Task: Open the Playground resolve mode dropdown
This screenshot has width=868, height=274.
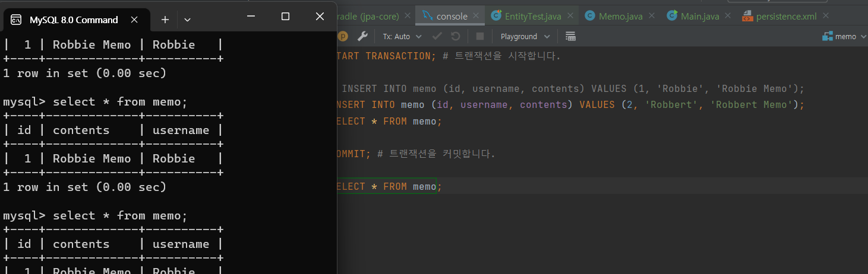Action: click(525, 36)
